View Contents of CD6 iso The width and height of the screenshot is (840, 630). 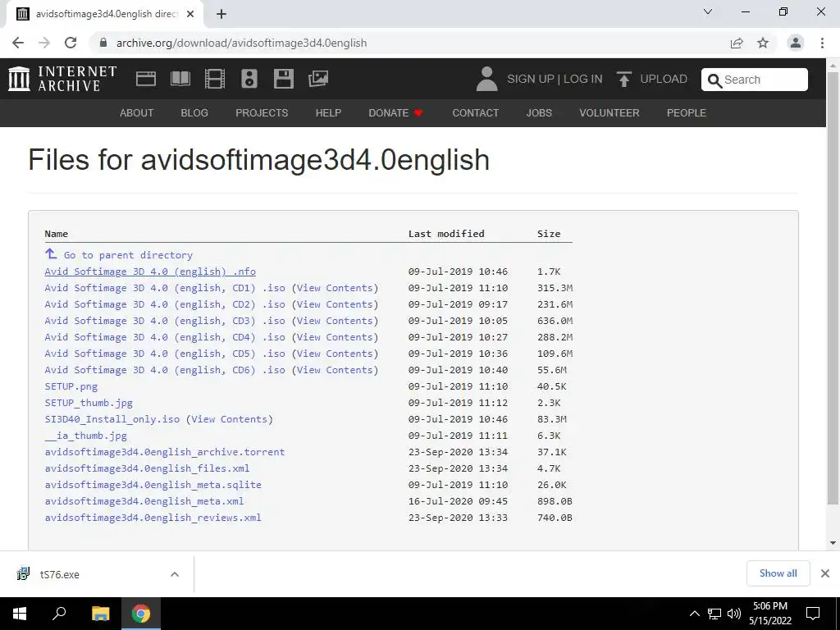coord(335,370)
